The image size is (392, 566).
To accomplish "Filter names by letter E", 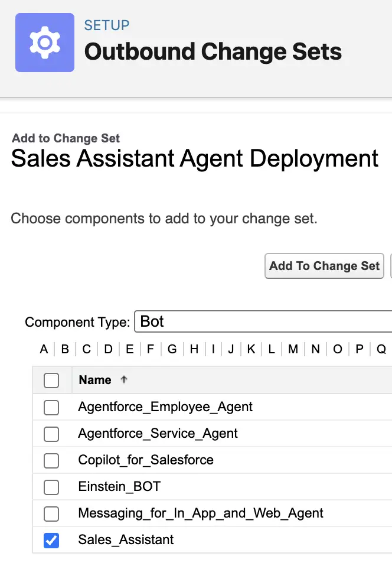I will [130, 349].
